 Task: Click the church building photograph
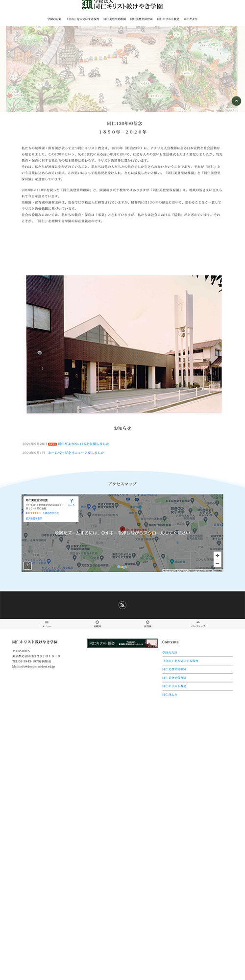tap(124, 344)
